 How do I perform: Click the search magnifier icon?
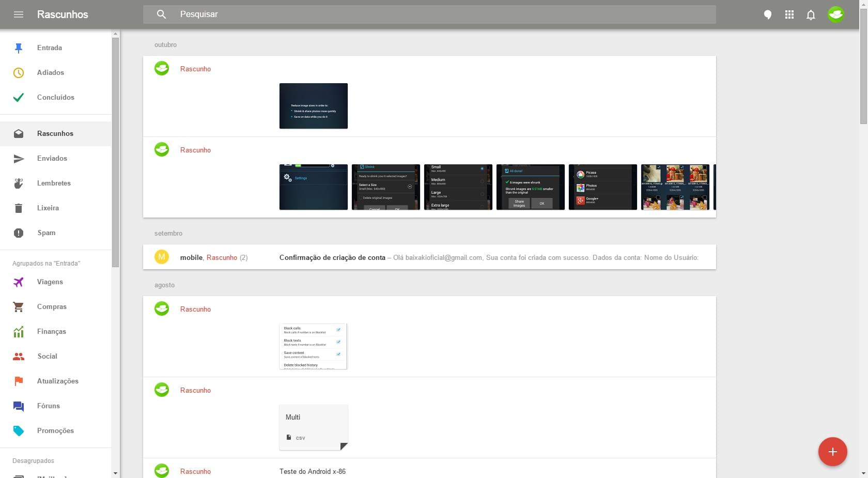tap(162, 14)
